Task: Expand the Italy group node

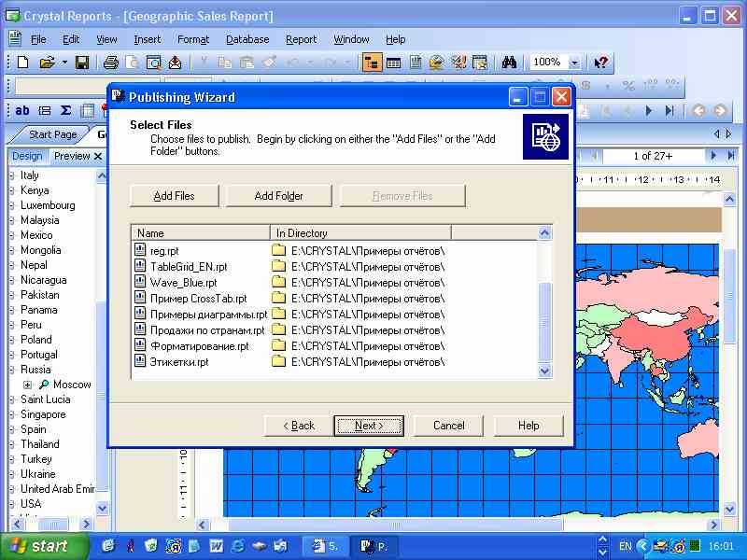Action: pos(12,175)
